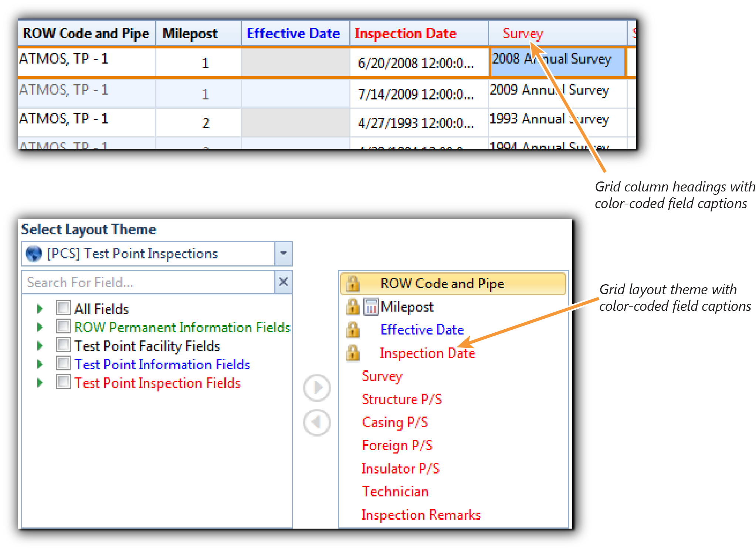Click the lock icon beside Effective Date
The height and width of the screenshot is (550, 756).
353,330
